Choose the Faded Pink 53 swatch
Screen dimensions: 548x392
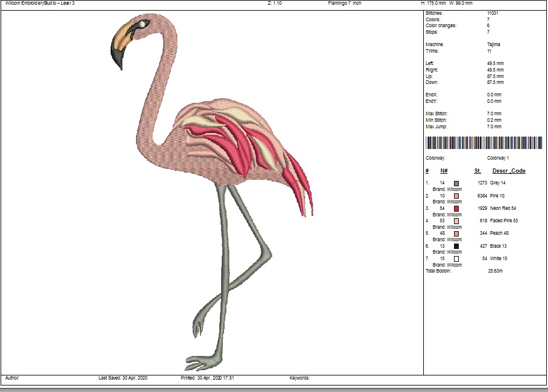tap(456, 221)
